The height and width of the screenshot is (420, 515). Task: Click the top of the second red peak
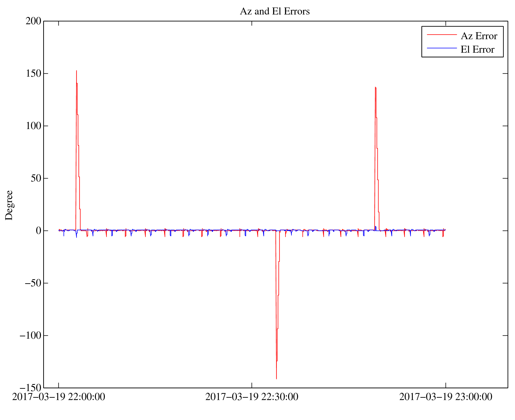click(x=375, y=87)
